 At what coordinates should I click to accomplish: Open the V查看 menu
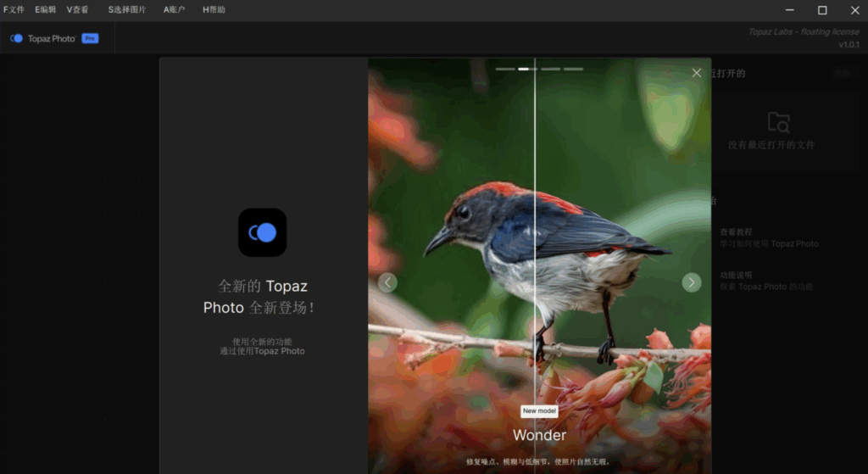click(x=77, y=9)
